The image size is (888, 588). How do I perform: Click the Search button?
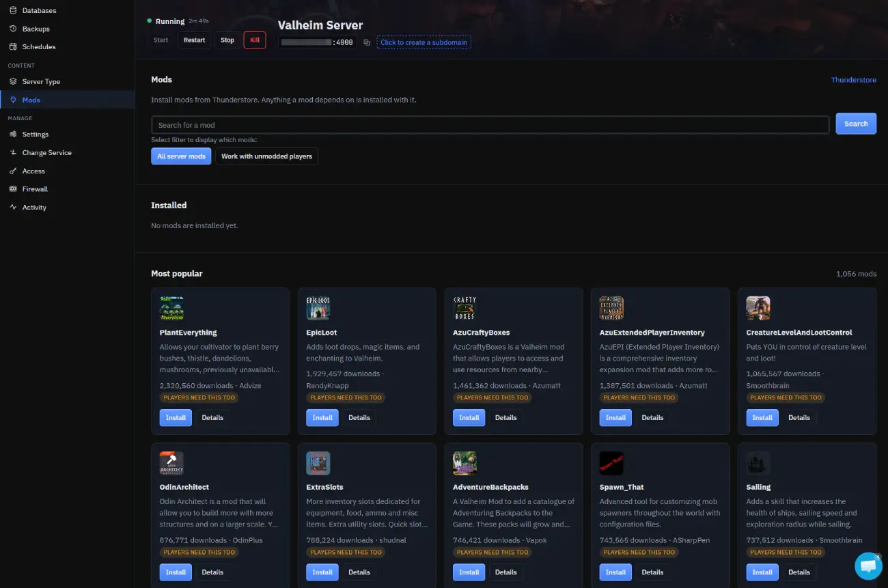pyautogui.click(x=856, y=124)
